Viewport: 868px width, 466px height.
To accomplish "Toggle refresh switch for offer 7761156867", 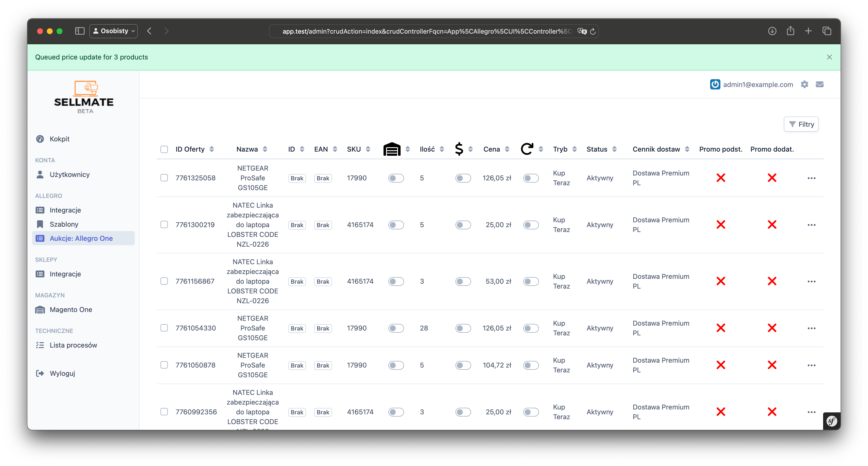I will pyautogui.click(x=531, y=282).
